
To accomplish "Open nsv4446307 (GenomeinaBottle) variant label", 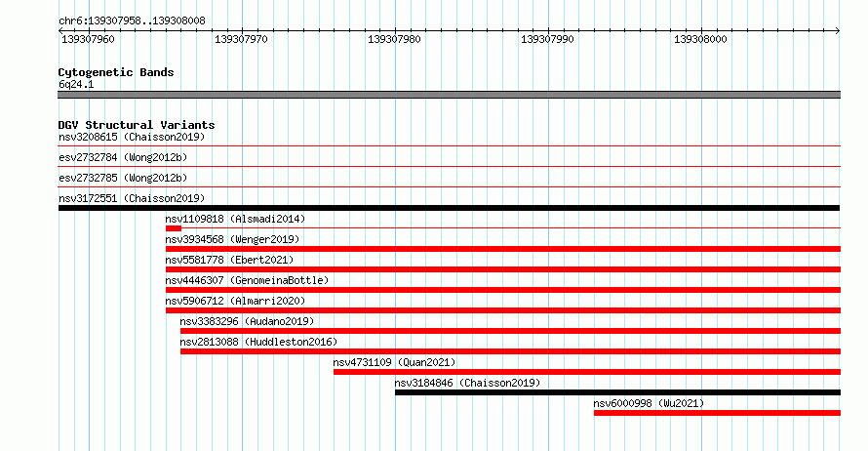I will 247,280.
